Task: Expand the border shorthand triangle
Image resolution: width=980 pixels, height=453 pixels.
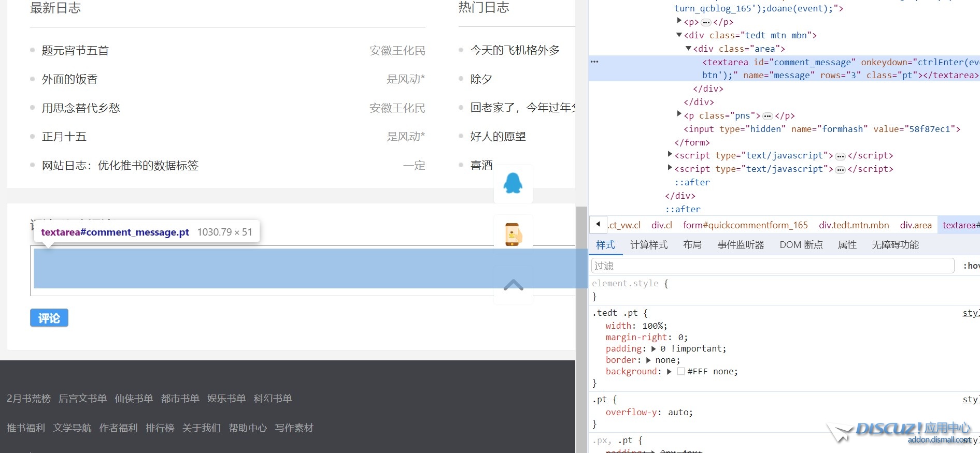Action: [x=648, y=360]
